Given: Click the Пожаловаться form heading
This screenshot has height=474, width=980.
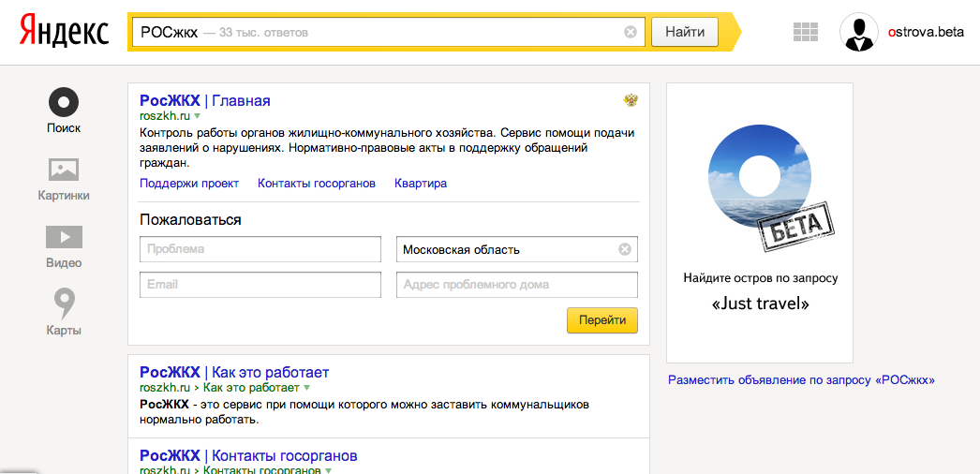Looking at the screenshot, I should (190, 220).
